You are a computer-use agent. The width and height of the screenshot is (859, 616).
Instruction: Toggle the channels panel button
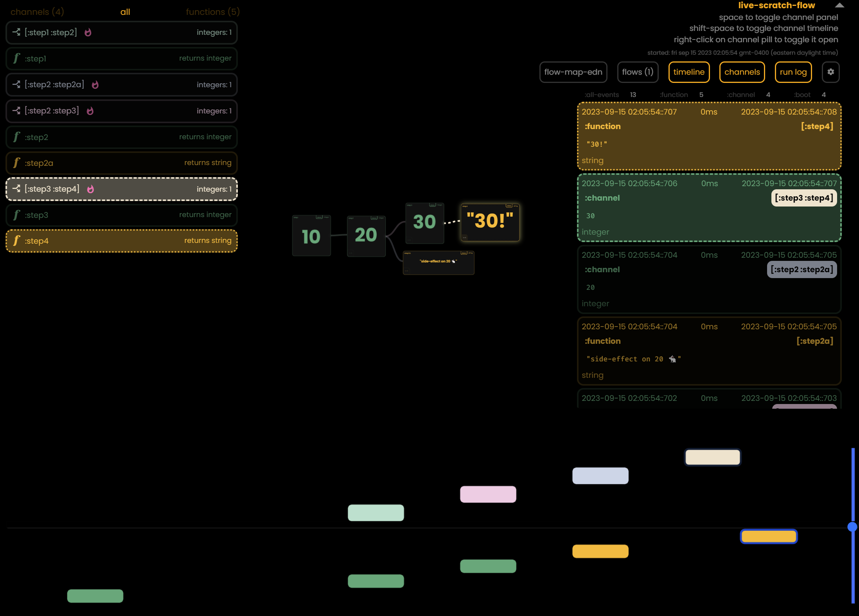click(742, 72)
